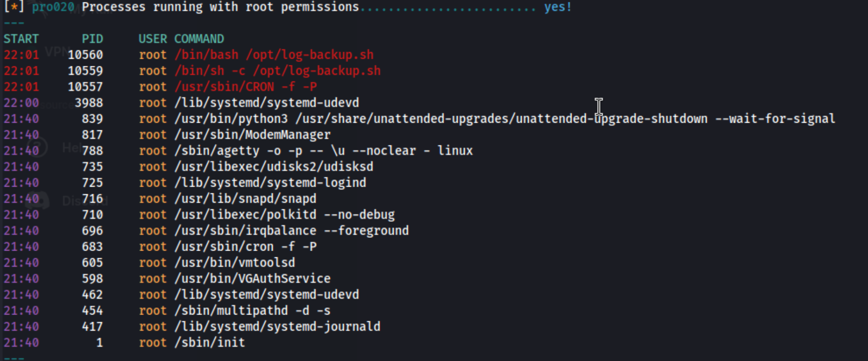Click the systemd-logind command text
This screenshot has width=868, height=361.
(x=270, y=183)
